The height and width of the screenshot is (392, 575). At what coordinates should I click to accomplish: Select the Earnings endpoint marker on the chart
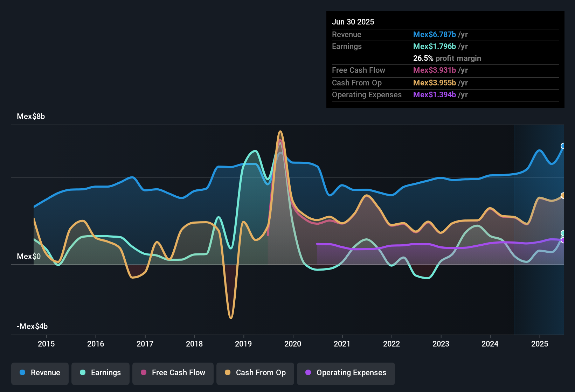pyautogui.click(x=562, y=233)
